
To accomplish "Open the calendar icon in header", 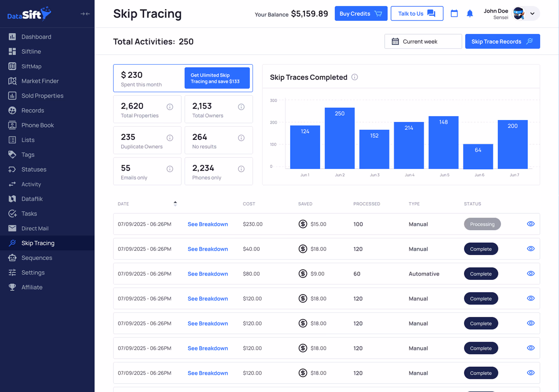I will tap(454, 14).
